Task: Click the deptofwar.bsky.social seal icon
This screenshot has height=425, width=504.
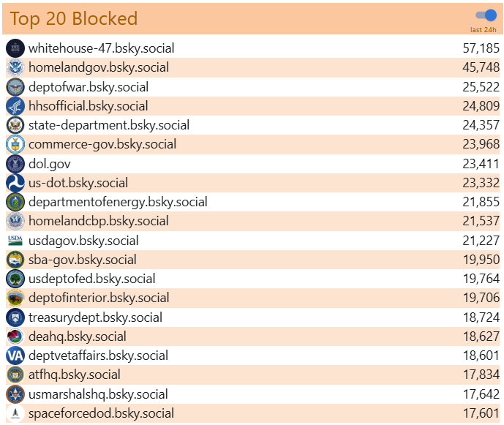Action: (x=15, y=87)
